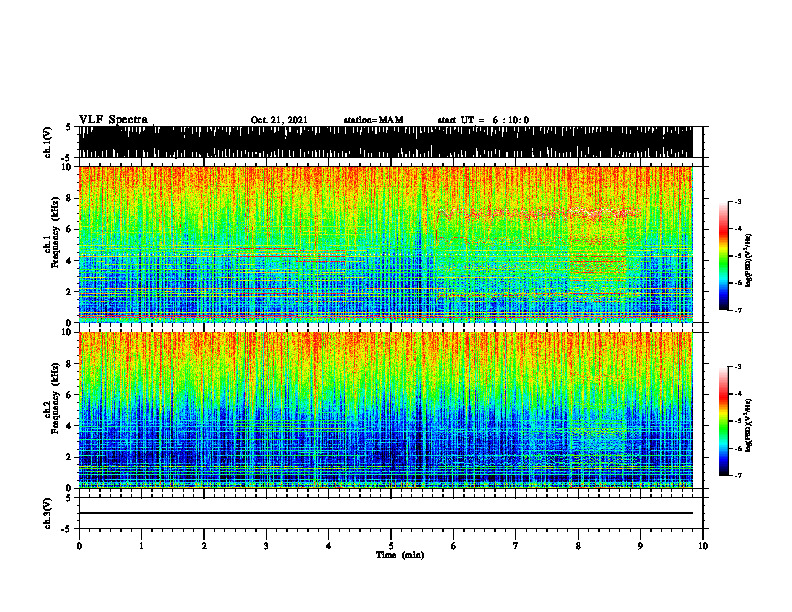Click the ch.1 spectrogram color scale bar
This screenshot has width=792, height=612.
coord(723,256)
